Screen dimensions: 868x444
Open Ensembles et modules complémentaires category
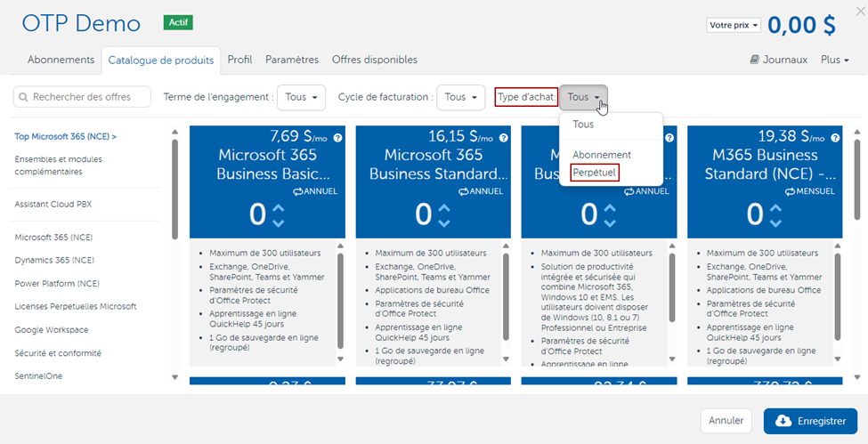[58, 165]
